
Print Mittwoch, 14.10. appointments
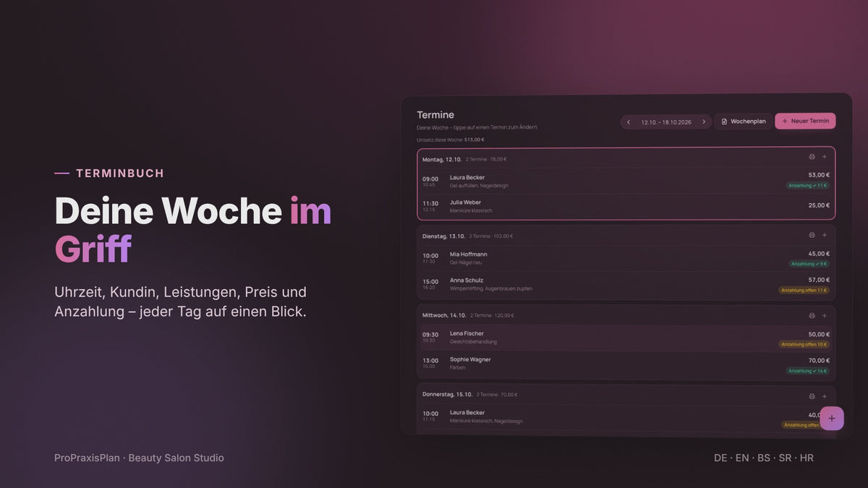(x=812, y=315)
